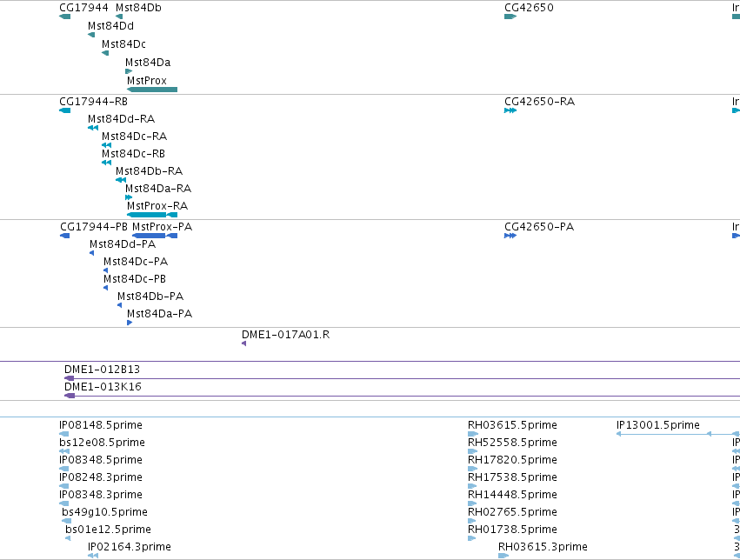The height and width of the screenshot is (560, 740).
Task: Select the Mst84Dc-RA transcript label
Action: (x=135, y=137)
